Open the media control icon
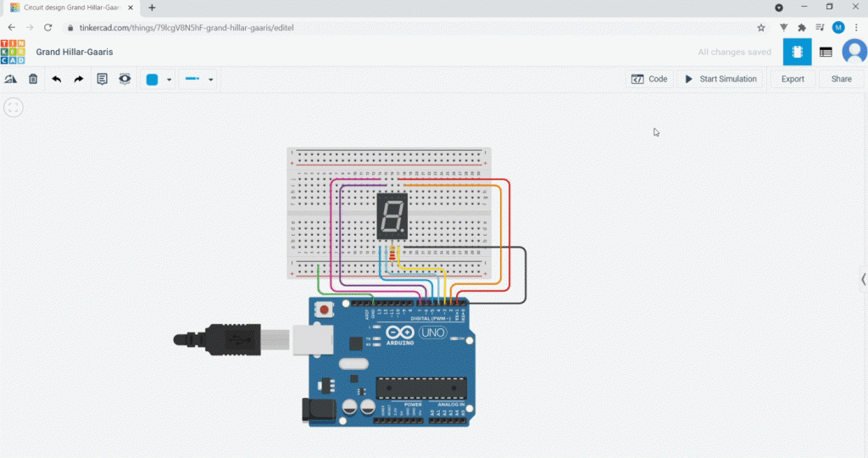The image size is (868, 458). tap(820, 28)
